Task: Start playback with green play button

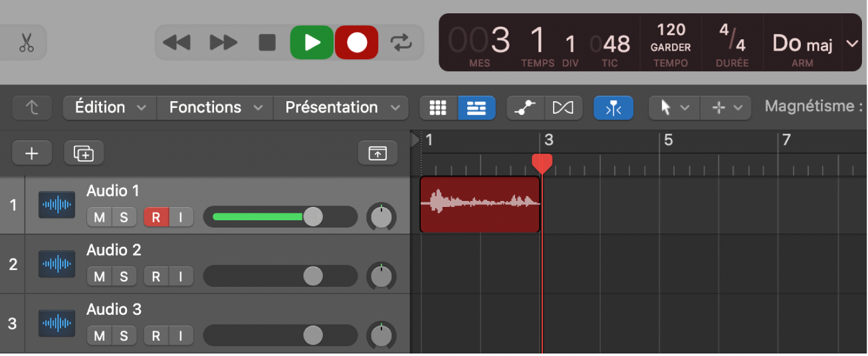Action: click(312, 43)
